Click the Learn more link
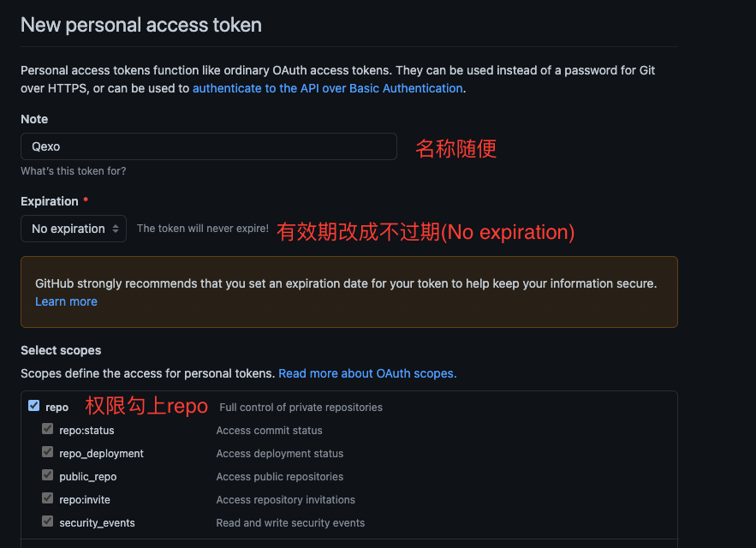The height and width of the screenshot is (548, 756). point(66,301)
